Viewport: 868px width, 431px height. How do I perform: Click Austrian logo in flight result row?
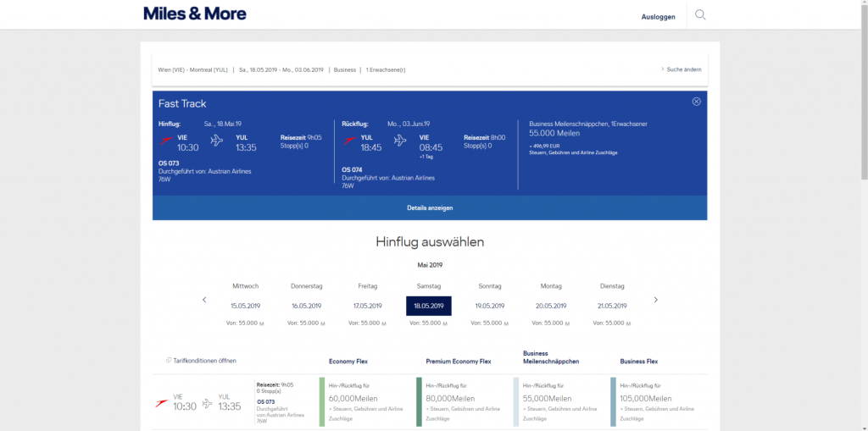coord(162,403)
